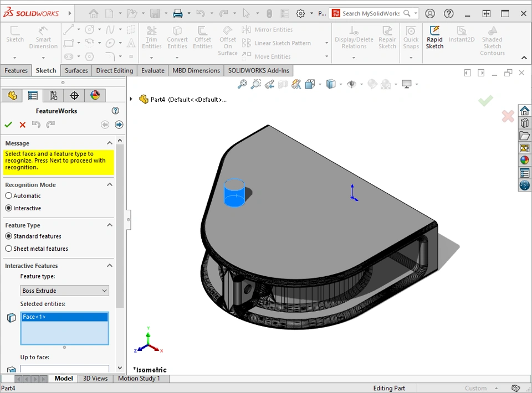Click the Custom units status text
This screenshot has height=393, width=532.
click(475, 388)
